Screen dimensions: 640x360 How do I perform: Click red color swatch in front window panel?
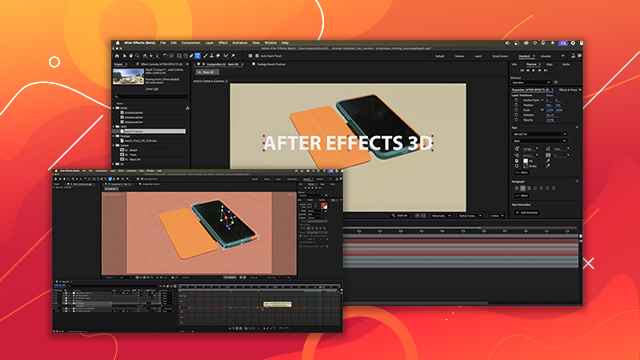(x=324, y=206)
